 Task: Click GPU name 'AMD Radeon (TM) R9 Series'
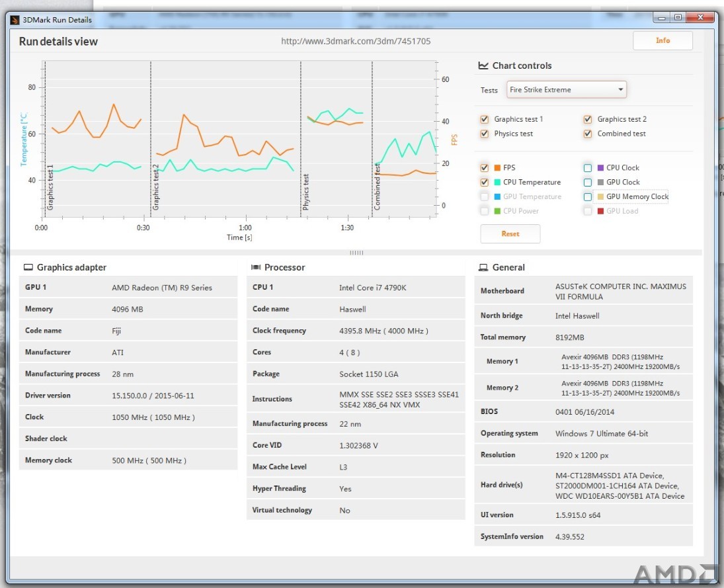(161, 287)
